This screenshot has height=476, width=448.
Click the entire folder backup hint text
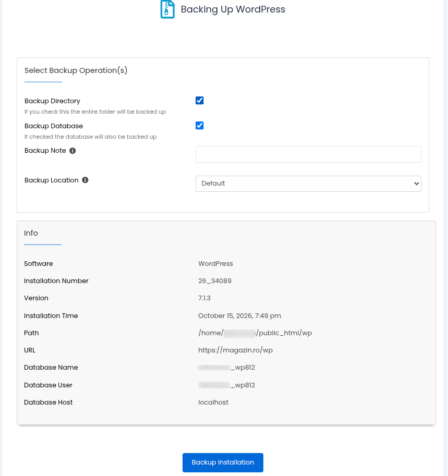tap(95, 112)
